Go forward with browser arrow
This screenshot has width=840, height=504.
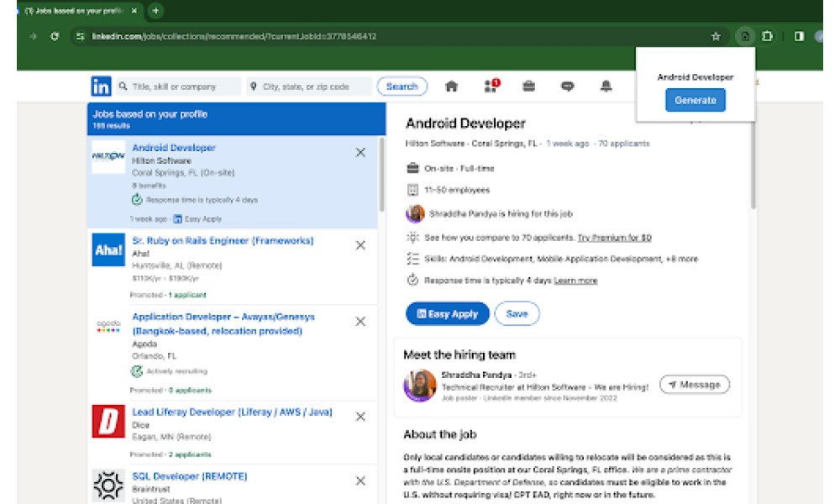pos(34,36)
